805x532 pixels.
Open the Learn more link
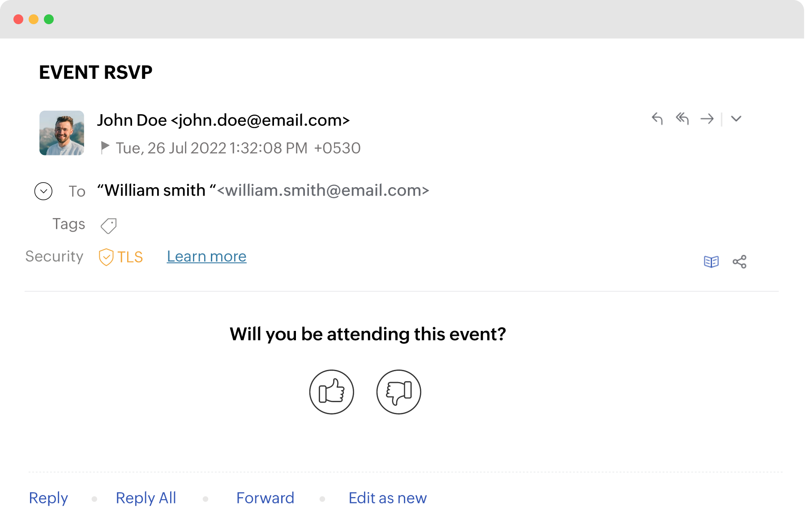pyautogui.click(x=206, y=257)
